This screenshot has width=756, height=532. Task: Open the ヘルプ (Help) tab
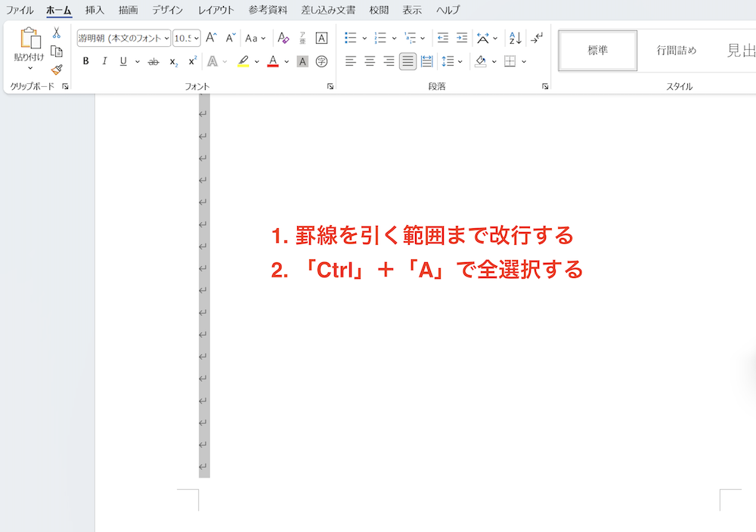pyautogui.click(x=448, y=10)
